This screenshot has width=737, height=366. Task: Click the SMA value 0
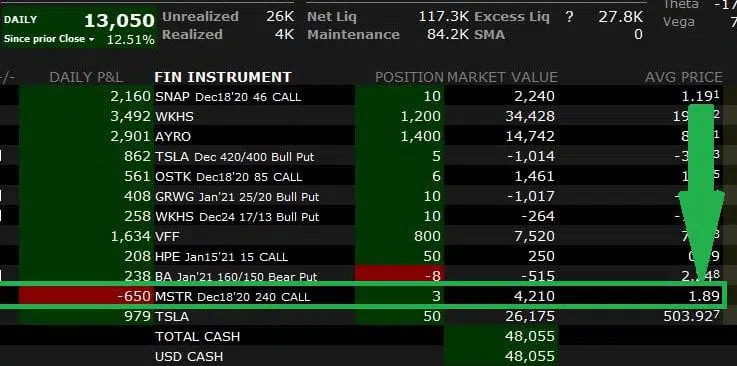coord(638,34)
